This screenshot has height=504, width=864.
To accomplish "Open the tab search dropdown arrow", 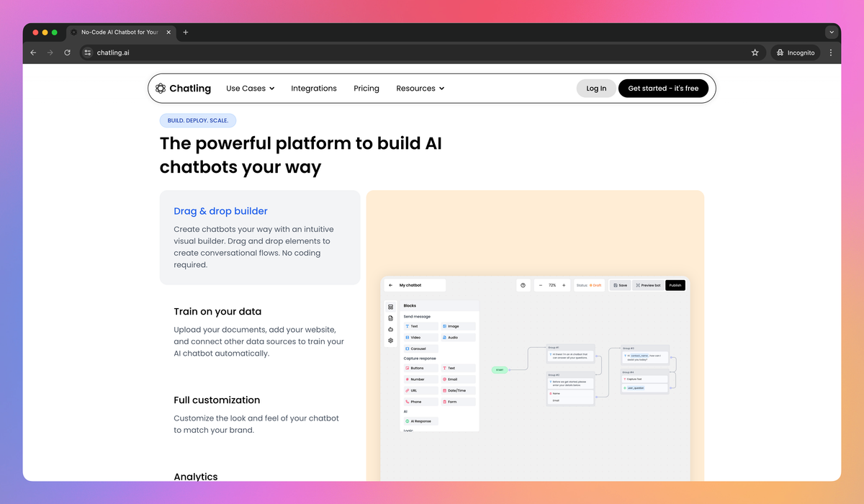I will 832,32.
